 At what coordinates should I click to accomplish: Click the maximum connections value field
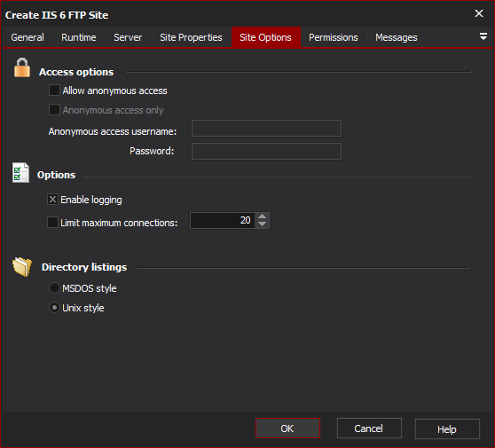pyautogui.click(x=223, y=220)
